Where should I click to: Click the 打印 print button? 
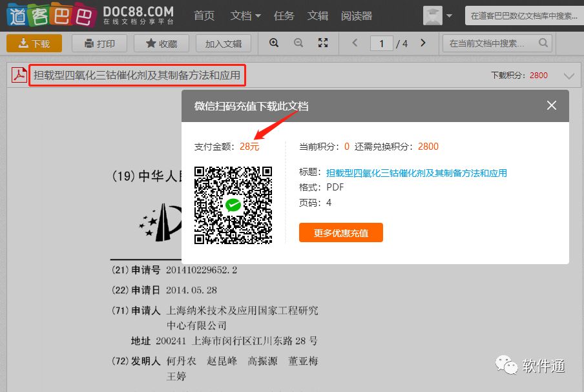tap(99, 43)
